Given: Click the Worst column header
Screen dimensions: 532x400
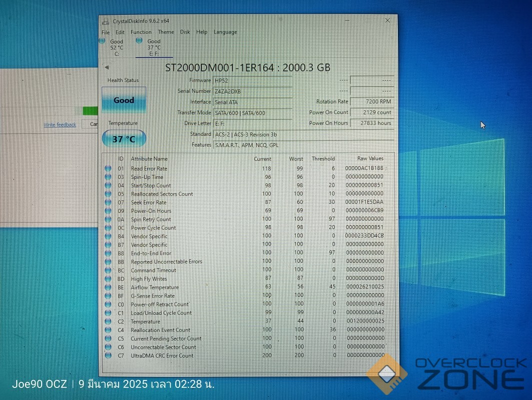Looking at the screenshot, I should (296, 158).
